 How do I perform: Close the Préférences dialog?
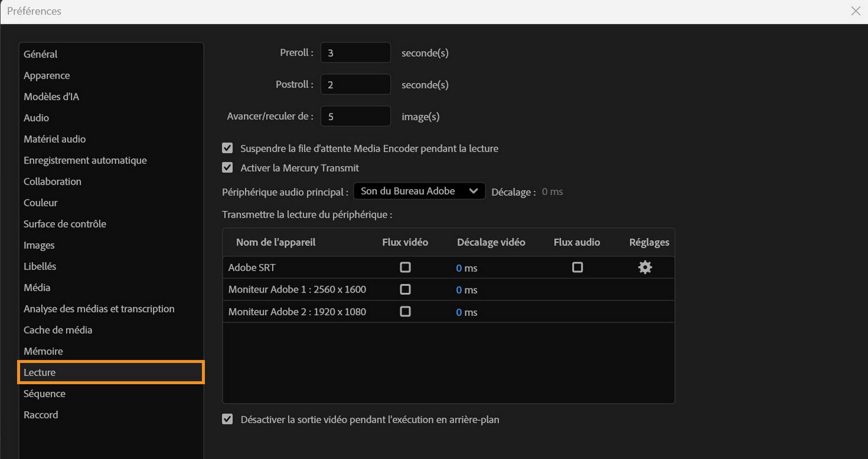[x=856, y=11]
